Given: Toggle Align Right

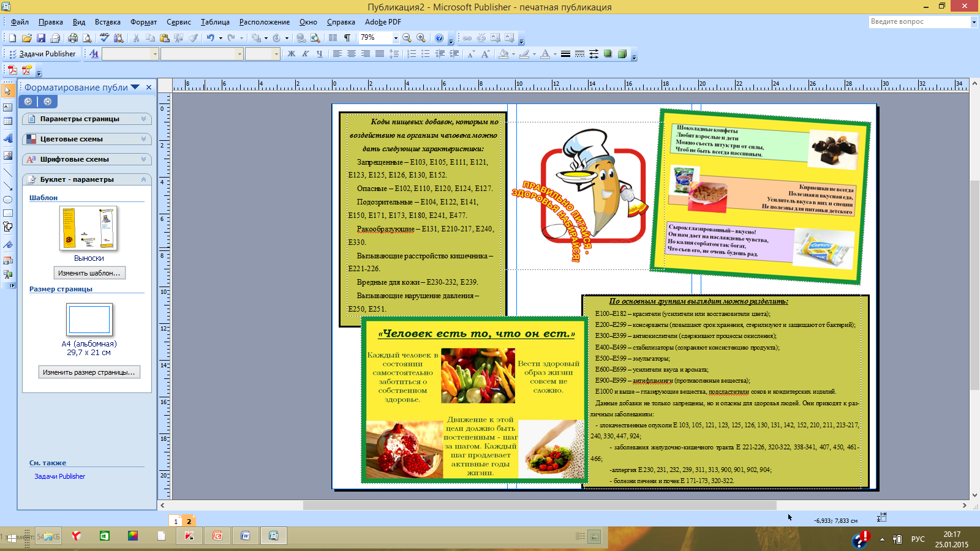Looking at the screenshot, I should tap(365, 54).
